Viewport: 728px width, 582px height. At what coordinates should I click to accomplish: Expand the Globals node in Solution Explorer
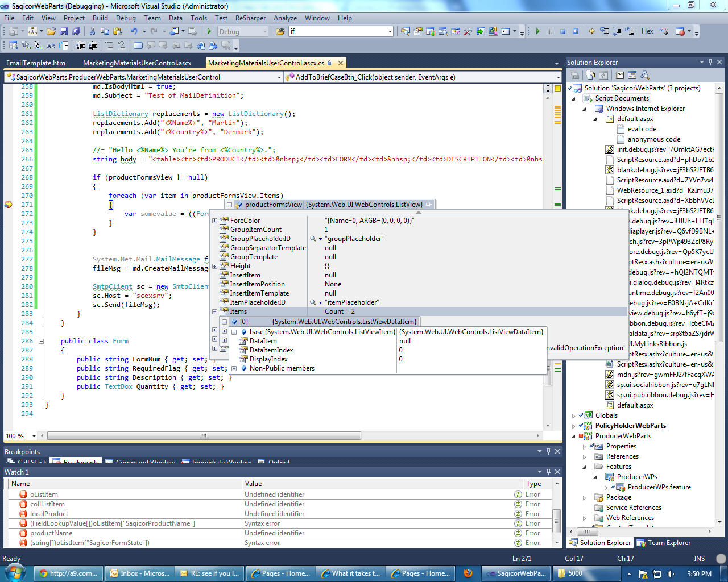(x=573, y=415)
